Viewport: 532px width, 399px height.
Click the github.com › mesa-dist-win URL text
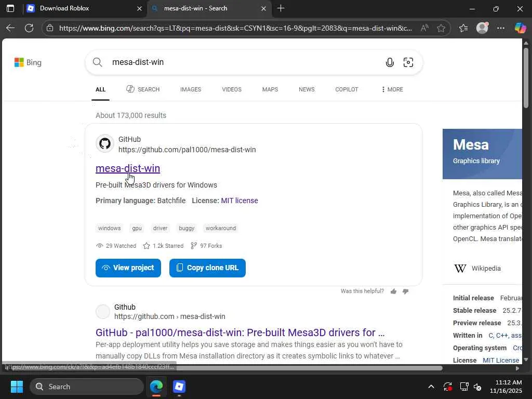(170, 316)
